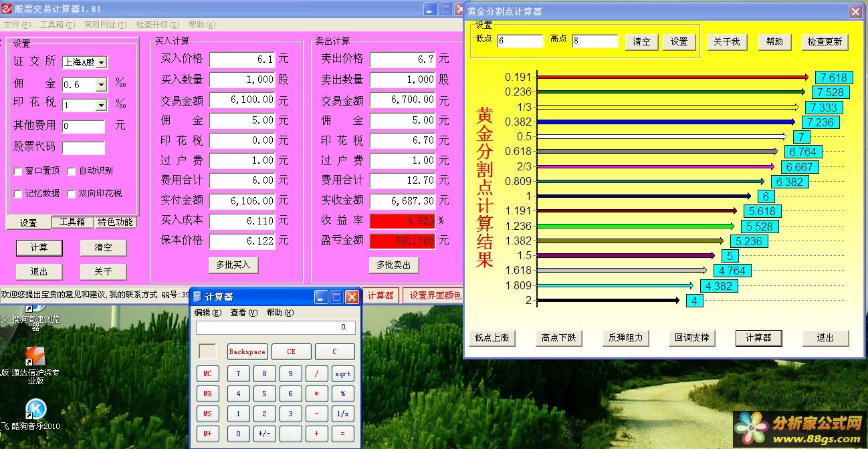Tick the 记忆数据 checkbox
This screenshot has height=449, width=868.
(18, 194)
